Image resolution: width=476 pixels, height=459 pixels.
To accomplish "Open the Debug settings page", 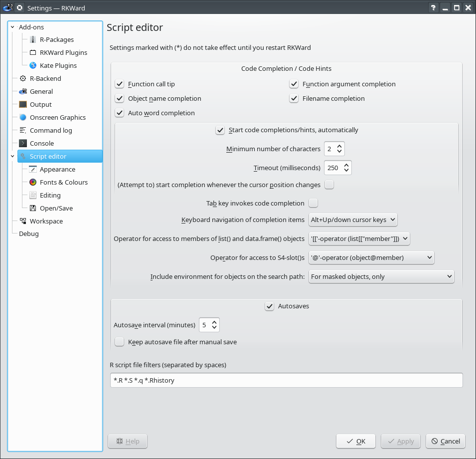I will pos(29,234).
